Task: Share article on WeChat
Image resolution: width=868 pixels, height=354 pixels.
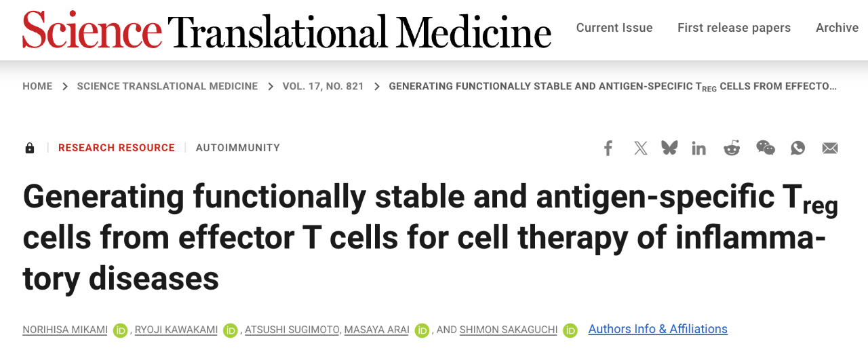Action: 765,148
